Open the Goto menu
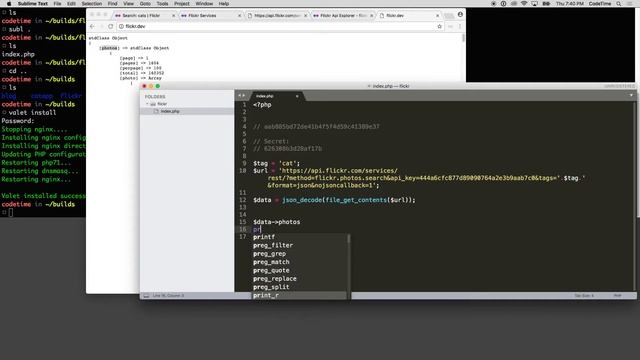 145,4
